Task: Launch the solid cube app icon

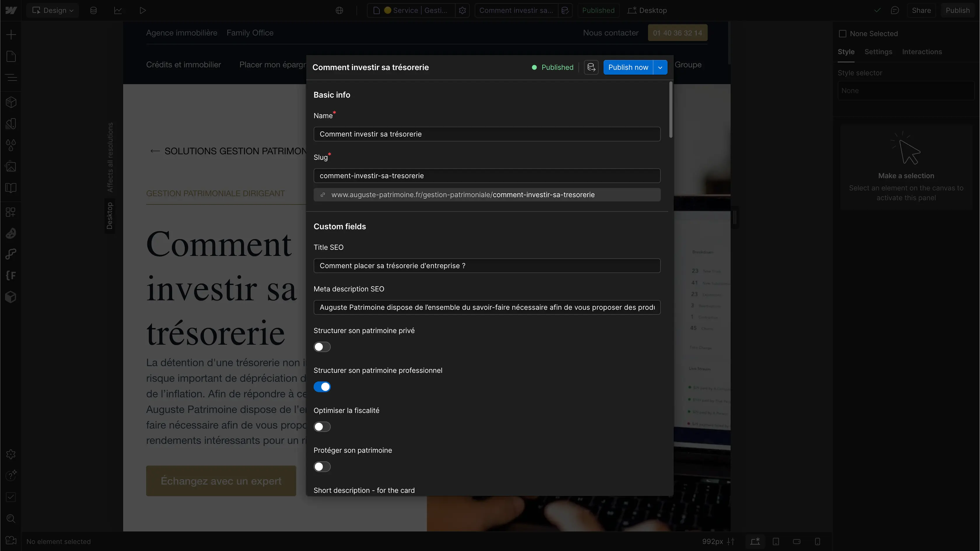Action: point(11,296)
